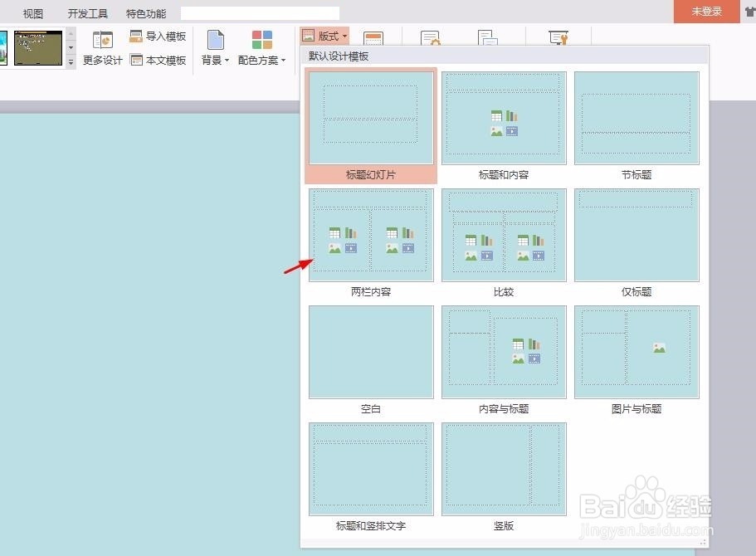Expand the 背景 dropdown arrow
The height and width of the screenshot is (556, 756).
[227, 61]
